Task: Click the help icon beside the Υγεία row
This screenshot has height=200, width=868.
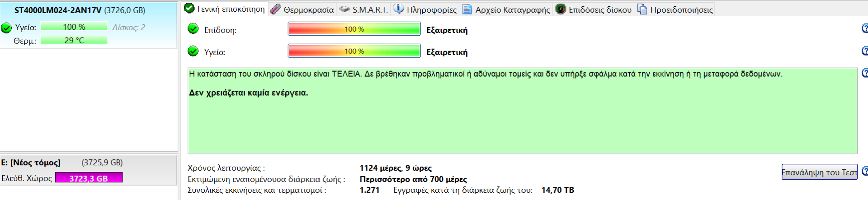Action: click(864, 51)
